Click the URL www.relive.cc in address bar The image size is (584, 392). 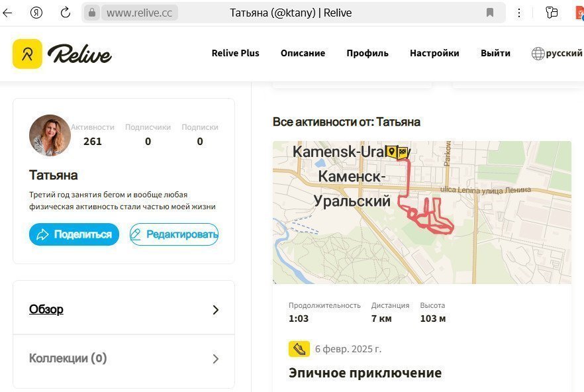point(139,13)
